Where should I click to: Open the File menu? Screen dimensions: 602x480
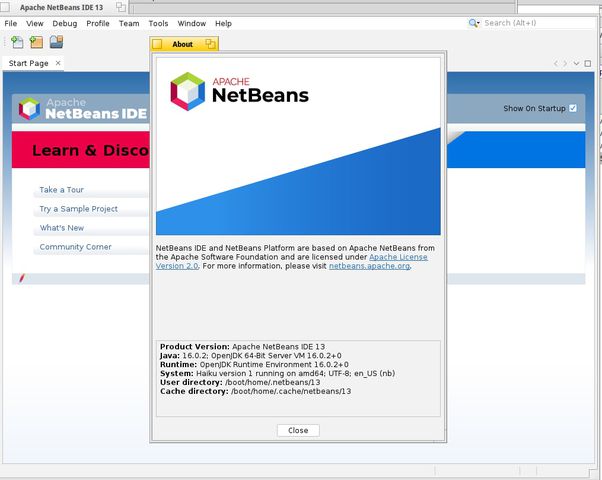(x=11, y=23)
